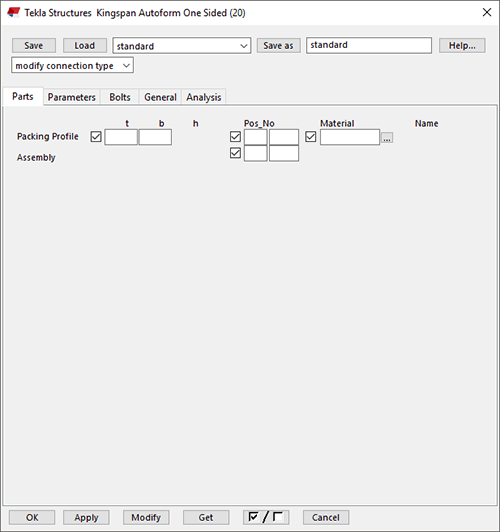The image size is (500, 532).
Task: Click the Tekla Structures logo icon
Action: click(14, 13)
